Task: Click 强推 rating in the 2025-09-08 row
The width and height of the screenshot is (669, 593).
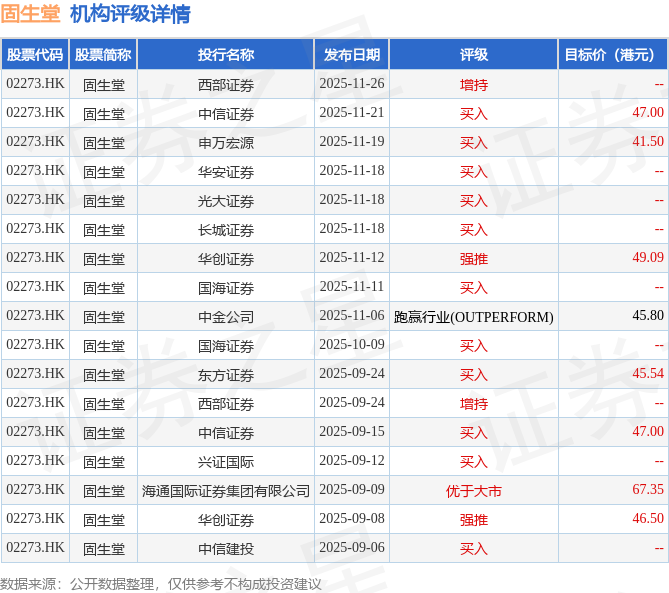Action: (x=474, y=520)
